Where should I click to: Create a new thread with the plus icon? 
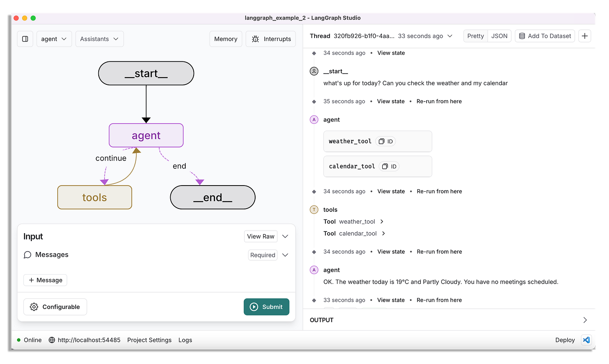coord(584,36)
